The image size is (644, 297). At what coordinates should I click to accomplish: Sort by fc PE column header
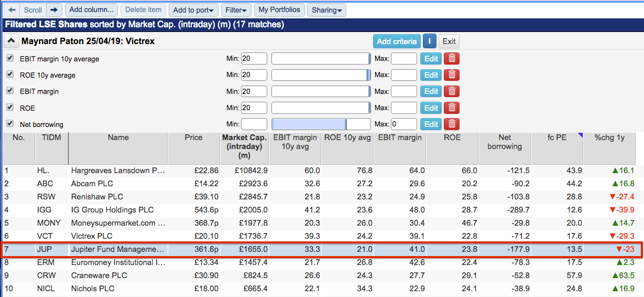coord(557,148)
